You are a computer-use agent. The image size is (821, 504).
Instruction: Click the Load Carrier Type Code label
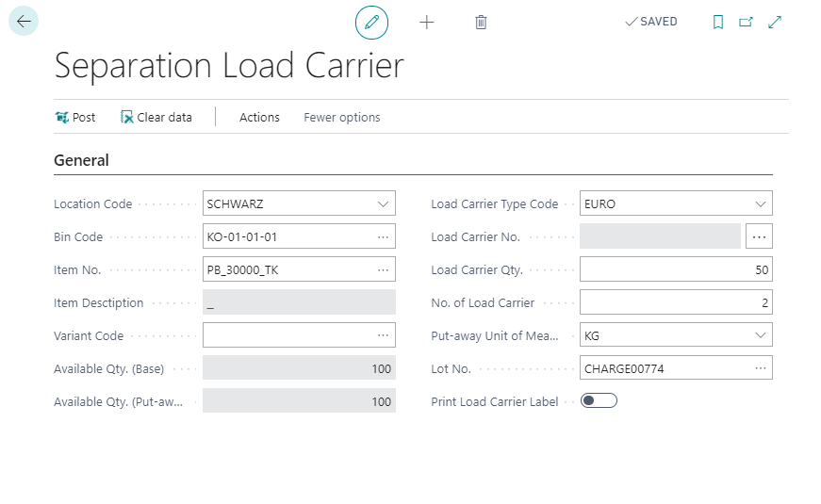(495, 204)
